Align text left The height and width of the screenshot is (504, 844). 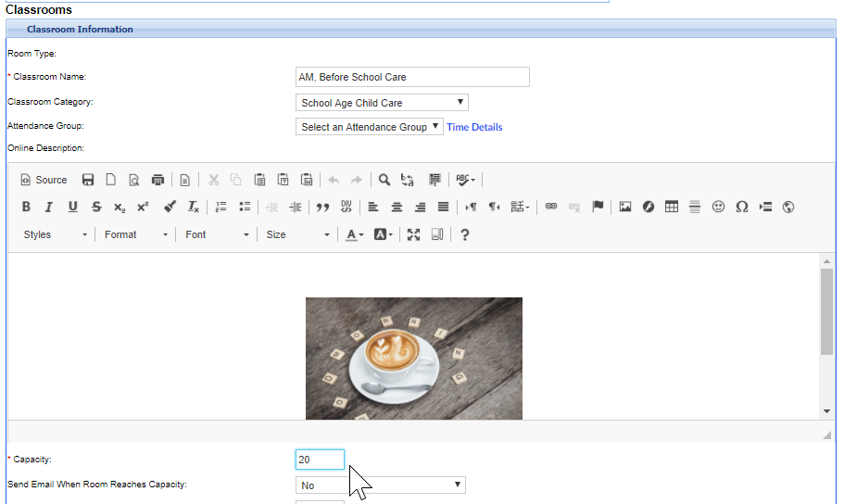pyautogui.click(x=373, y=207)
